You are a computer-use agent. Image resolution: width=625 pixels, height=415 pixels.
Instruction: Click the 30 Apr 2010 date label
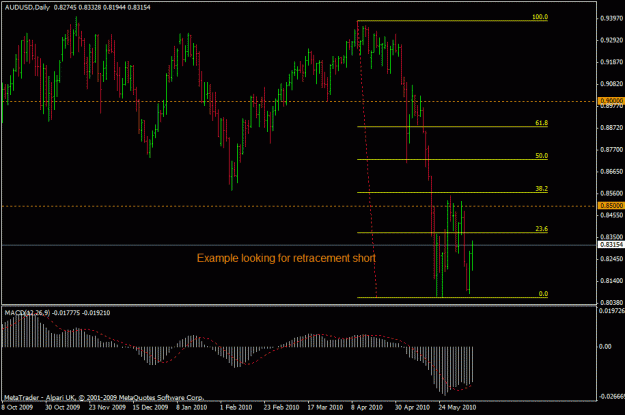pos(412,407)
